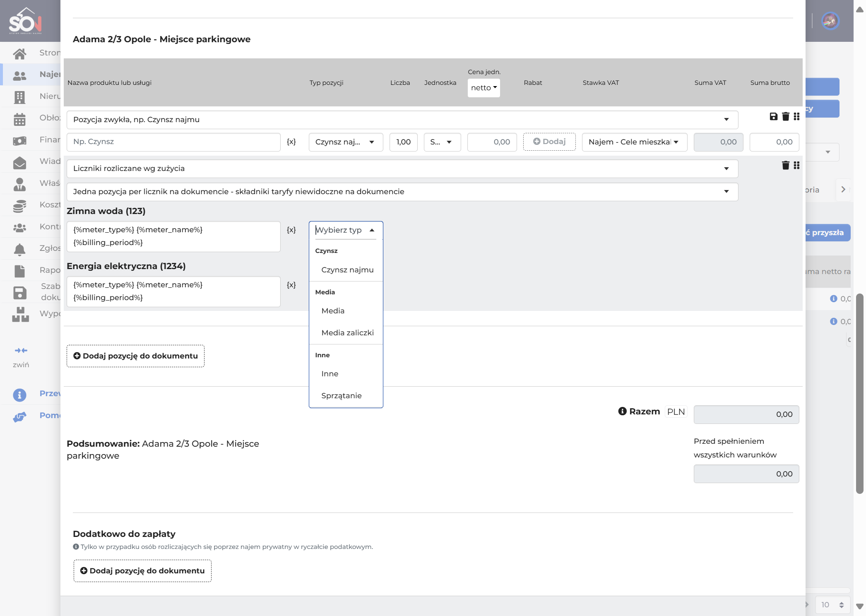Screen dimensions: 866x616
Task: Delete the Liczniki rozliczane wg zużycia row
Action: [785, 165]
